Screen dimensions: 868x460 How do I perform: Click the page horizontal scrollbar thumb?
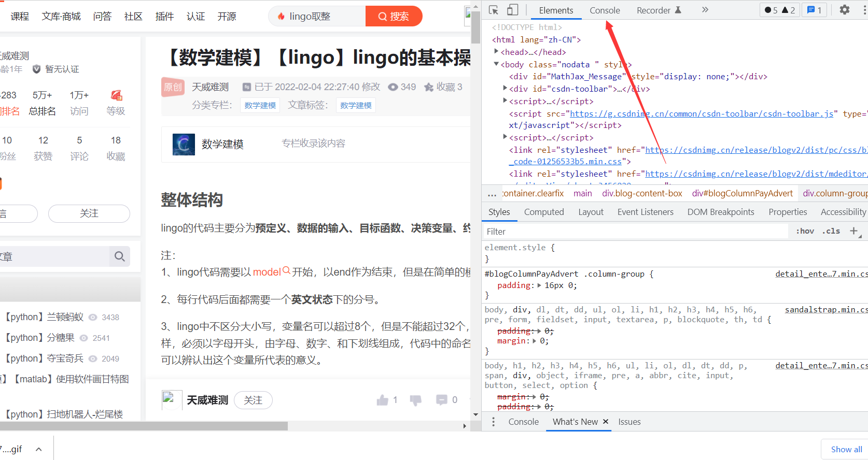coord(144,426)
